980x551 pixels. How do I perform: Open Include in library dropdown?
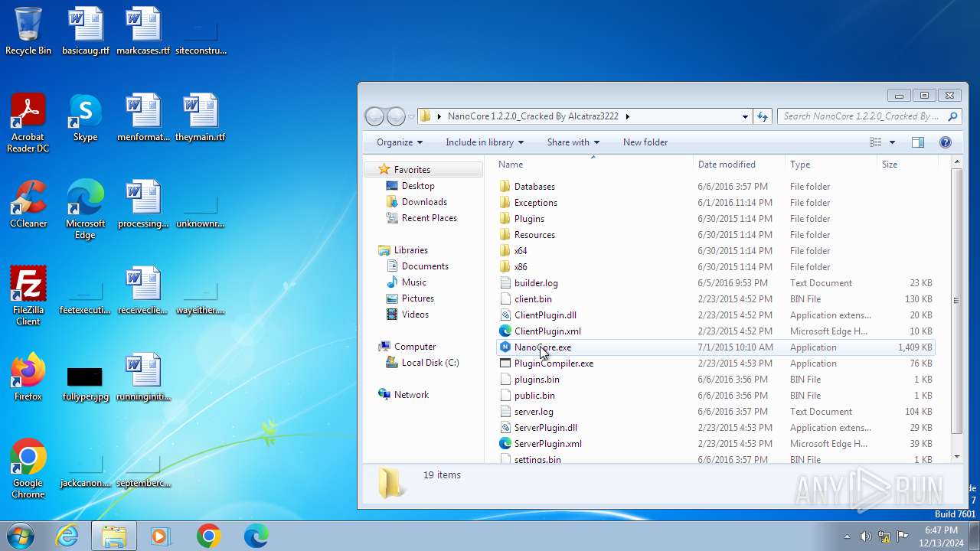(485, 142)
